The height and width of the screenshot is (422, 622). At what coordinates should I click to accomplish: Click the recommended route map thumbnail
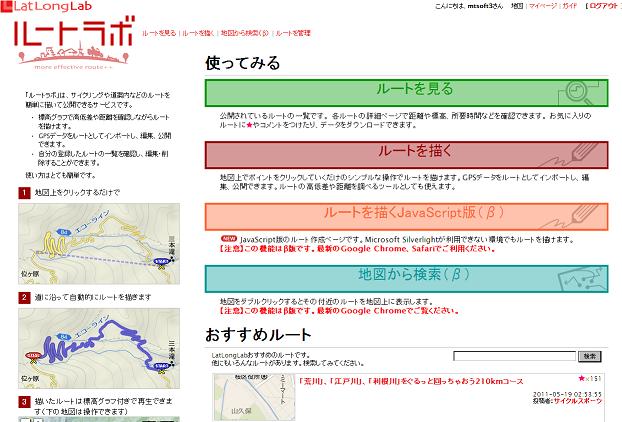pos(252,398)
